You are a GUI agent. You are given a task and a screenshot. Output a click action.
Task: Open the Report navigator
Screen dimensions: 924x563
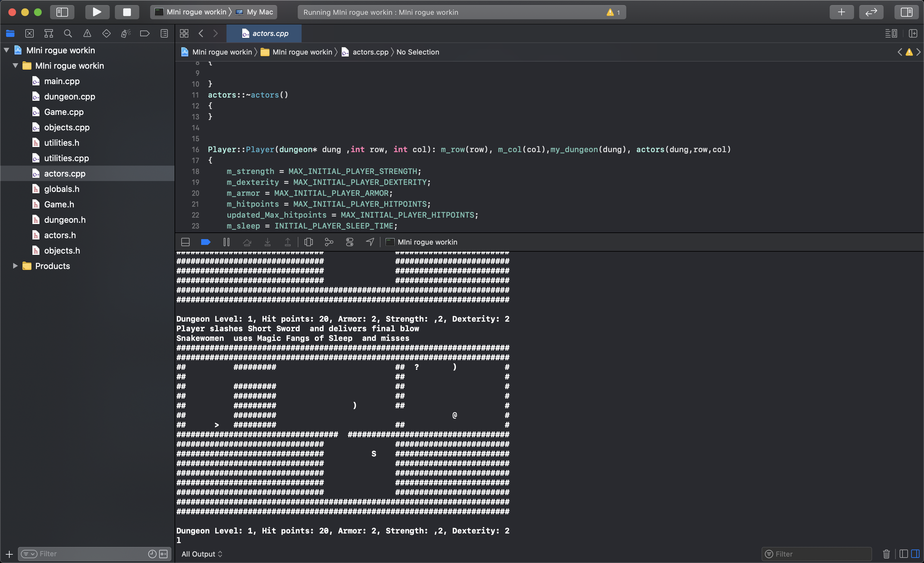164,33
